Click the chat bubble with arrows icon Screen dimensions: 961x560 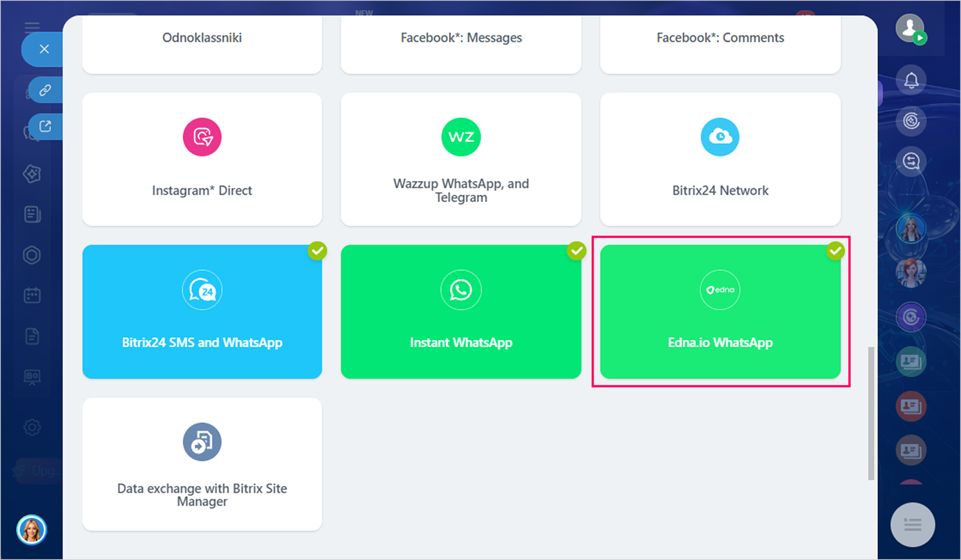[911, 161]
